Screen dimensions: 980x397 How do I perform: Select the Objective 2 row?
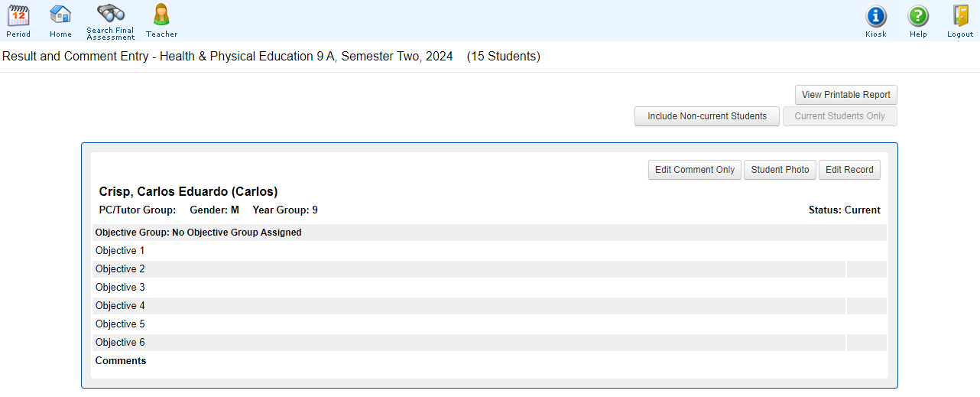click(120, 269)
